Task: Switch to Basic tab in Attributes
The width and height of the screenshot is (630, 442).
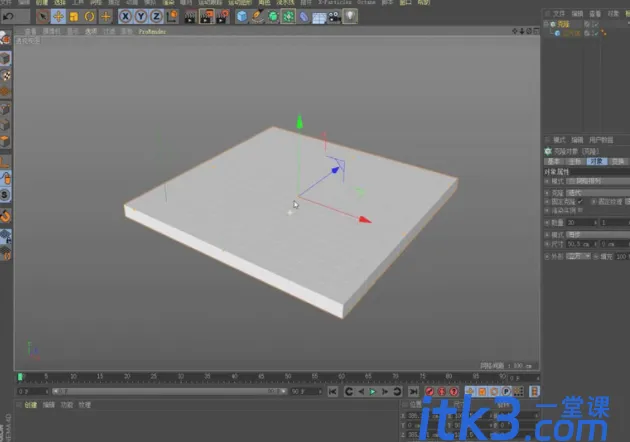Action: [x=554, y=162]
